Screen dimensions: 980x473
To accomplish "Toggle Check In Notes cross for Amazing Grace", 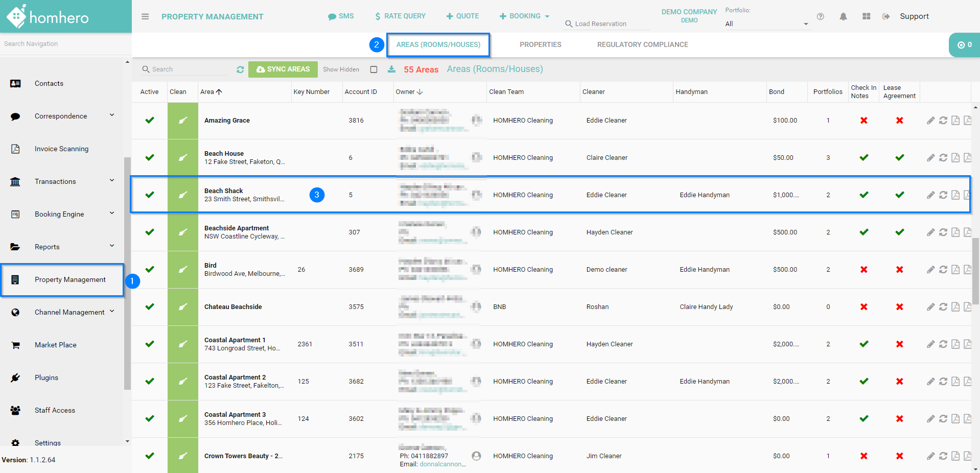I will tap(864, 121).
